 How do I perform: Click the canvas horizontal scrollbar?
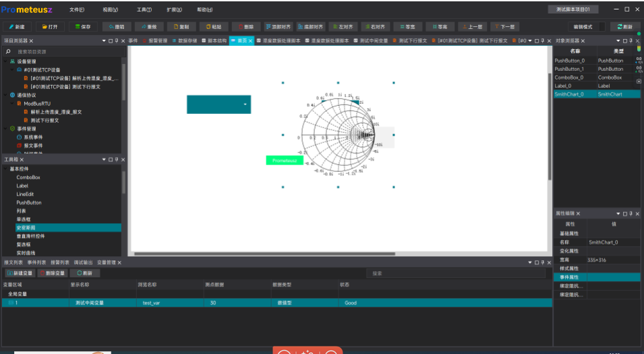(x=263, y=254)
